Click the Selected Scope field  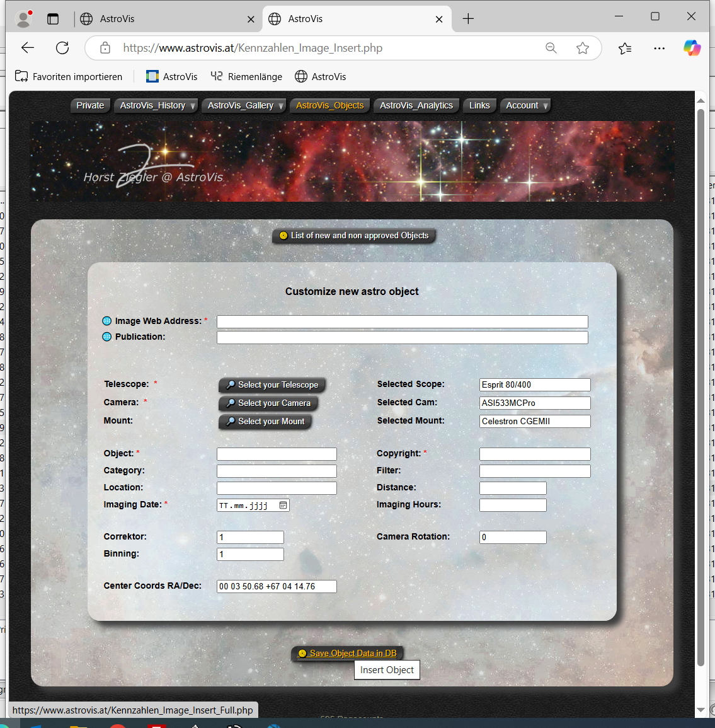pyautogui.click(x=535, y=385)
